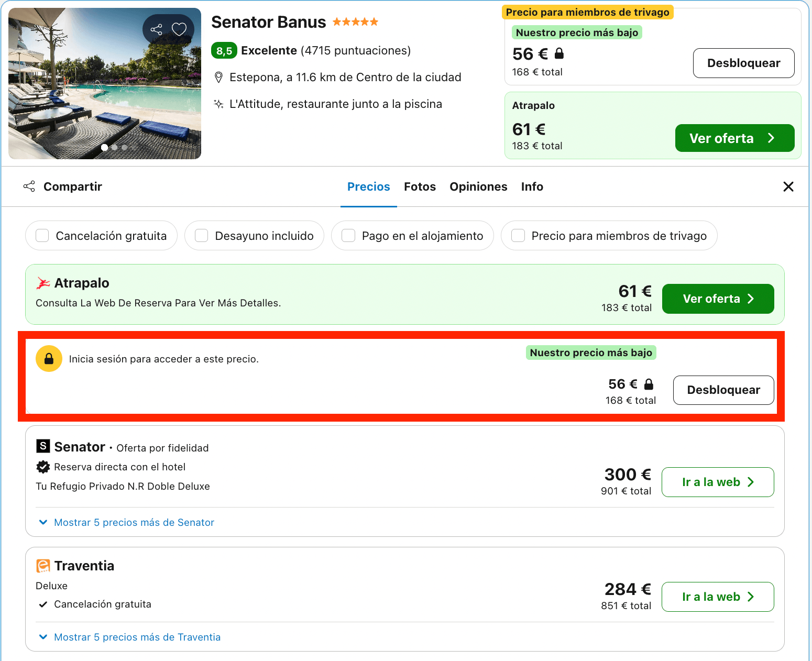Click Ver oferta in top Atrapalo card
812x661 pixels.
734,138
